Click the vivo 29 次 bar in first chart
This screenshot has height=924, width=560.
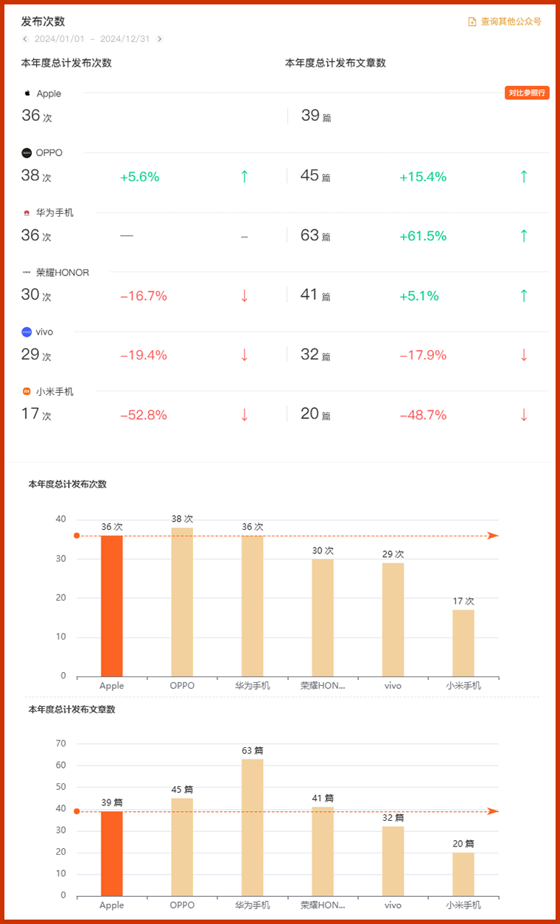click(393, 620)
